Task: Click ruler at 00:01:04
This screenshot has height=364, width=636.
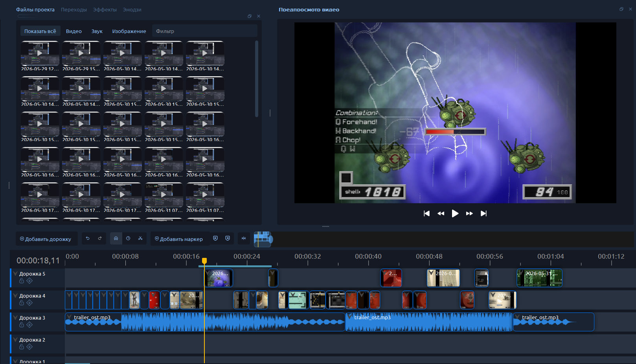Action: (x=551, y=257)
